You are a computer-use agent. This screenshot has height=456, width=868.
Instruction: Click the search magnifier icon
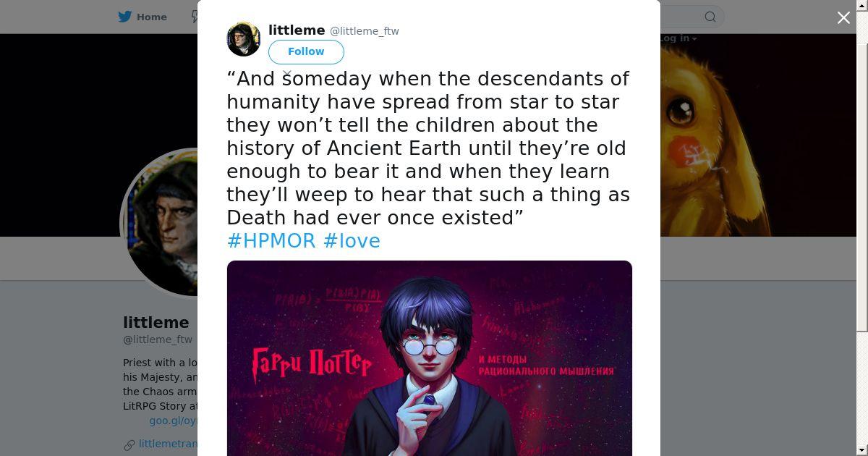coord(710,17)
